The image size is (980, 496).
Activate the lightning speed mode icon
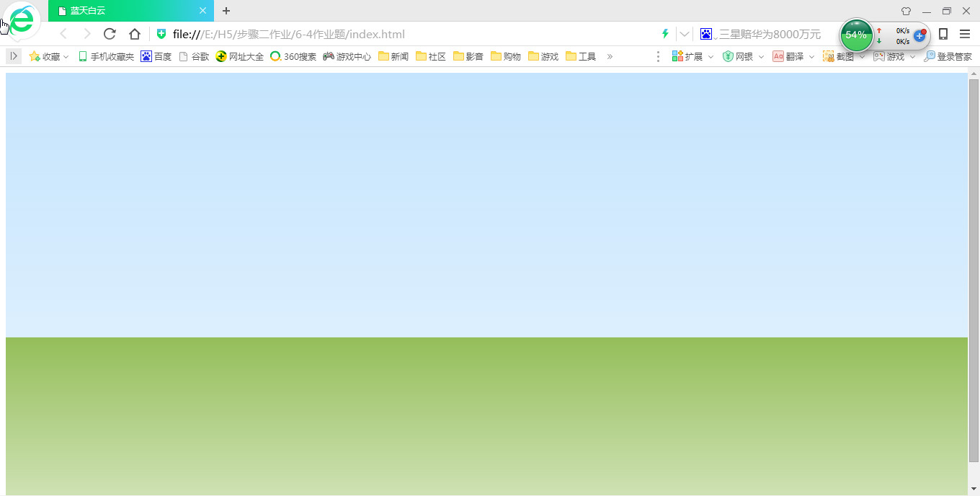[x=664, y=33]
